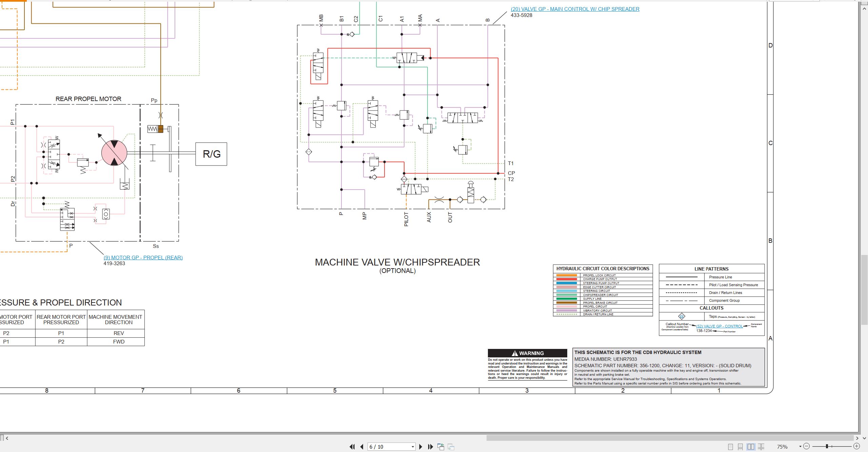Click the zoom out minus button
The image size is (868, 452).
pyautogui.click(x=807, y=447)
